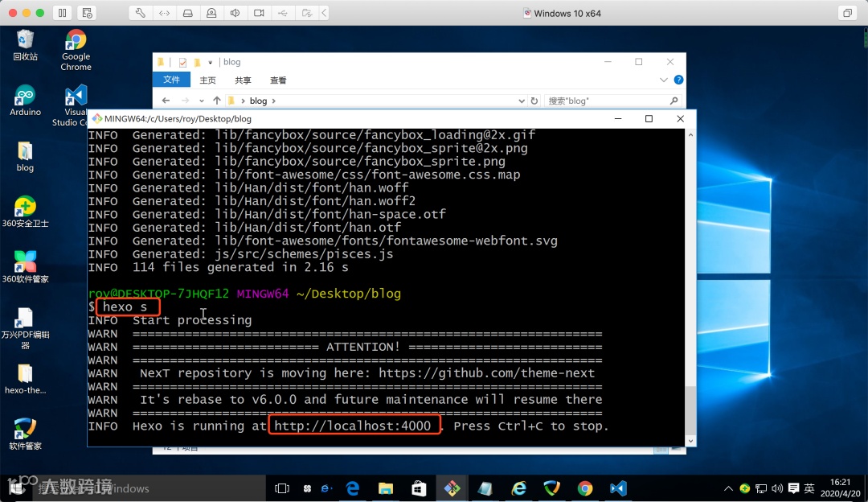Click the Explorer help question mark icon
The width and height of the screenshot is (868, 502).
pos(678,80)
